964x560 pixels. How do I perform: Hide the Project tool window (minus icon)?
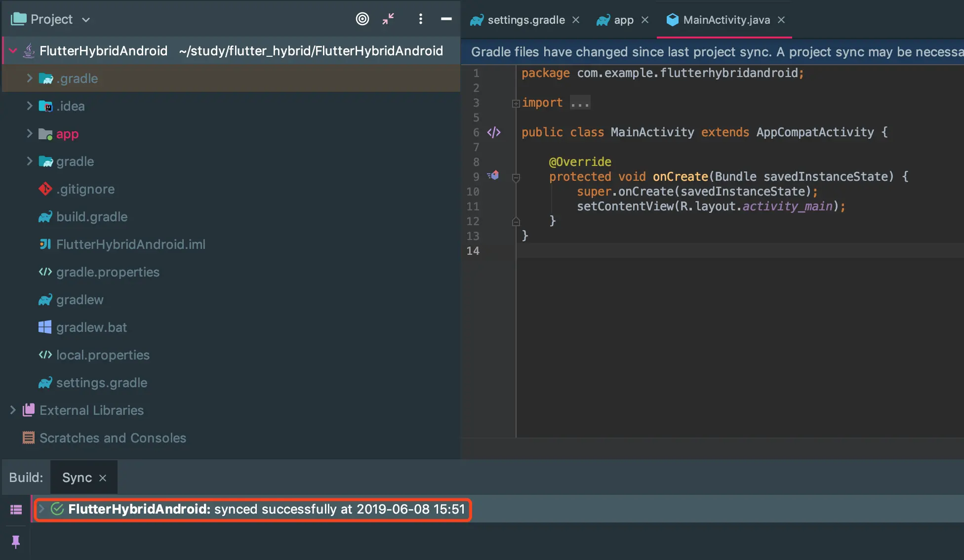coord(446,19)
